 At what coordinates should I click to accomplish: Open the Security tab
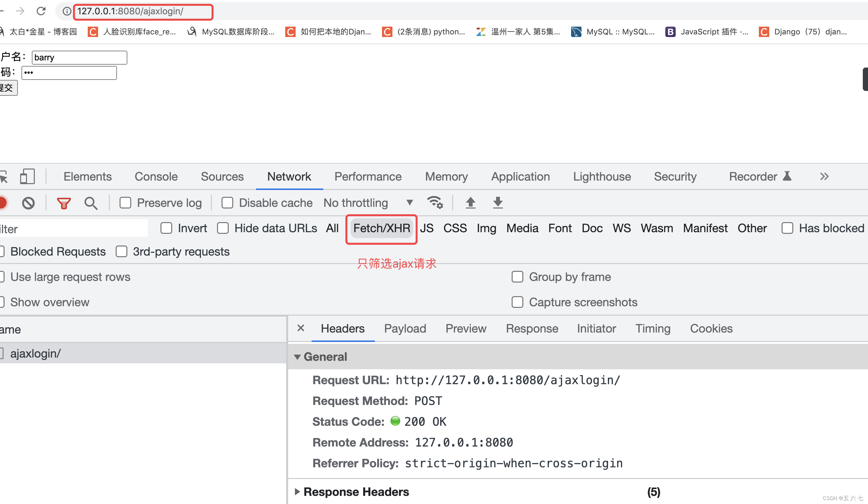[x=675, y=176]
